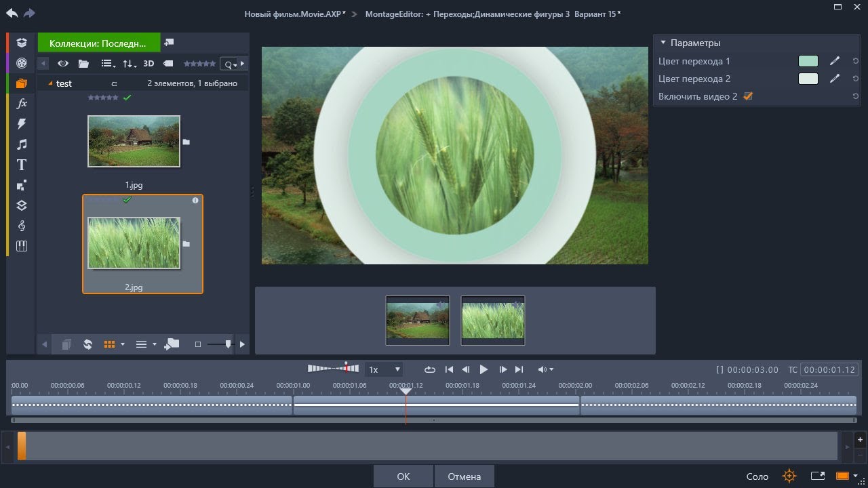Step back one frame

[466, 369]
